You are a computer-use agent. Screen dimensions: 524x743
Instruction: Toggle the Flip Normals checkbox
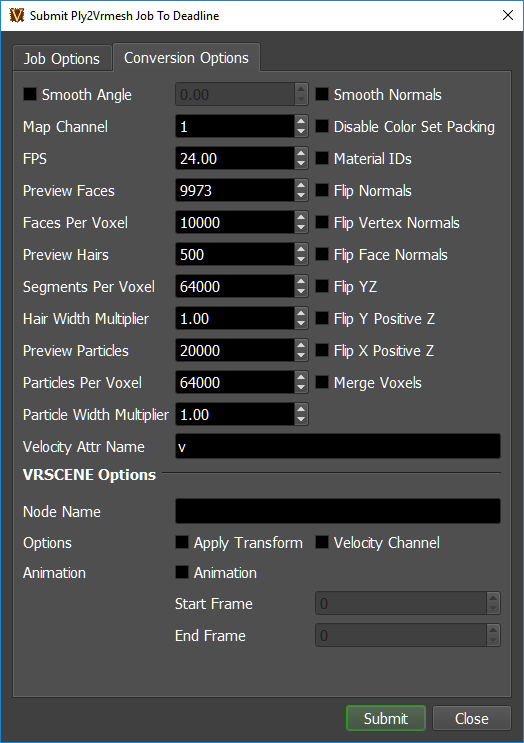pyautogui.click(x=322, y=190)
